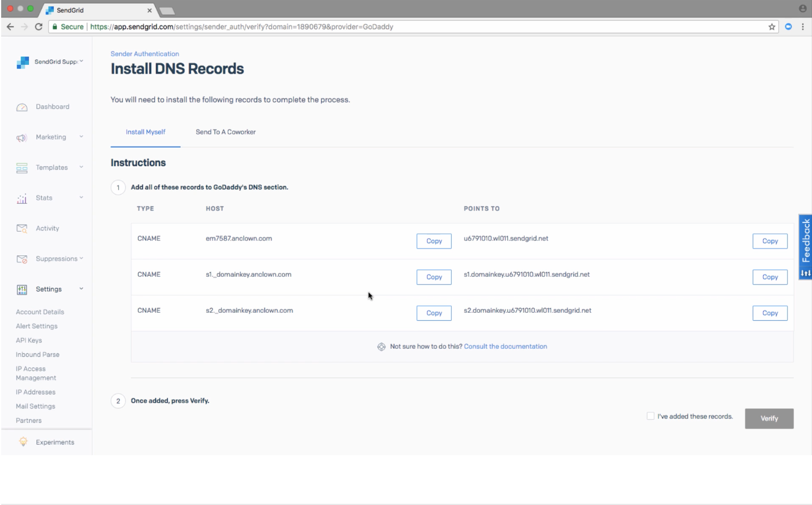
Task: Click the help lifebuoy icon near documentation
Action: click(381, 347)
